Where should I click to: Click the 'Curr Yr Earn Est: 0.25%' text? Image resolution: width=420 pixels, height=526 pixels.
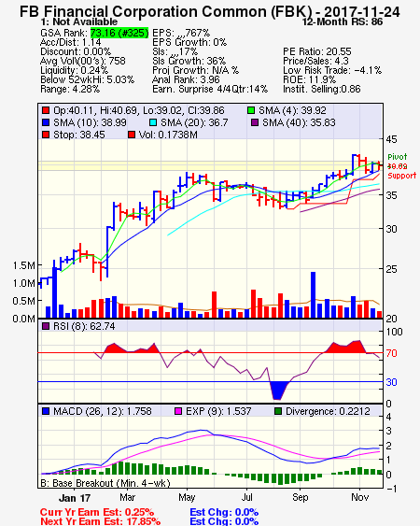coord(97,512)
